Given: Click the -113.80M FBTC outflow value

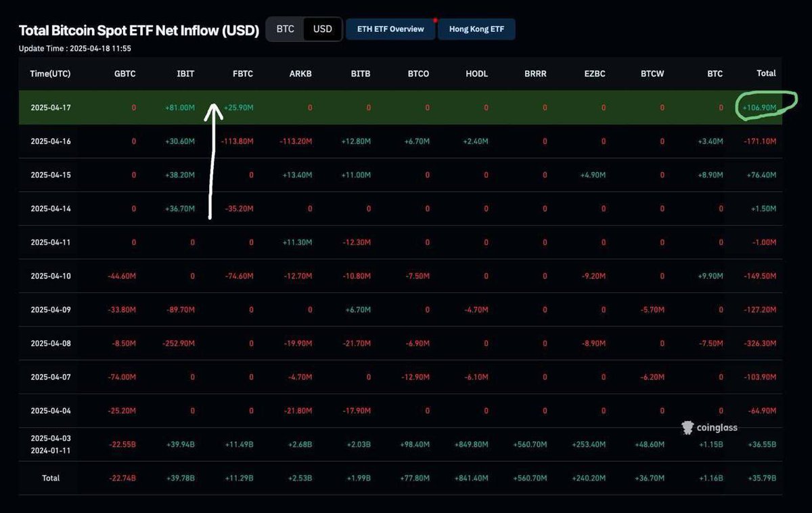Looking at the screenshot, I should (237, 141).
